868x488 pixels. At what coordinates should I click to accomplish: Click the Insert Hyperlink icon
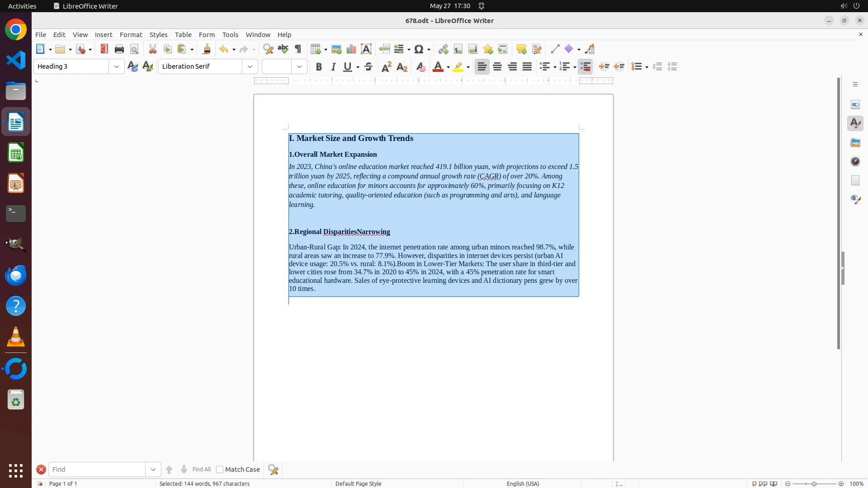(x=443, y=49)
